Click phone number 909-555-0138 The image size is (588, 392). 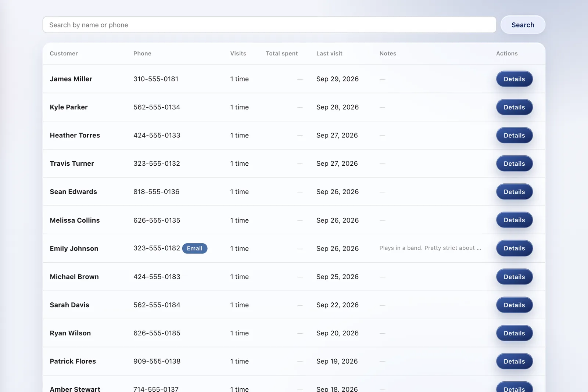[157, 362]
